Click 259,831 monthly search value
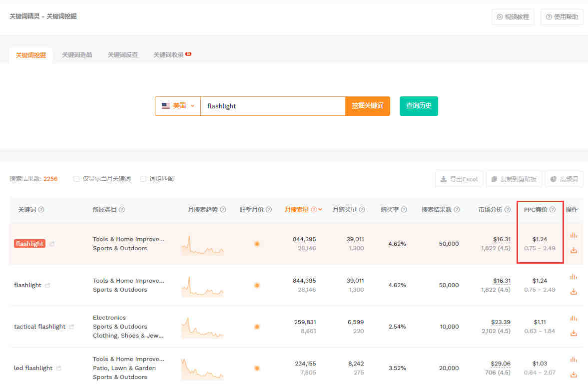 pos(305,323)
